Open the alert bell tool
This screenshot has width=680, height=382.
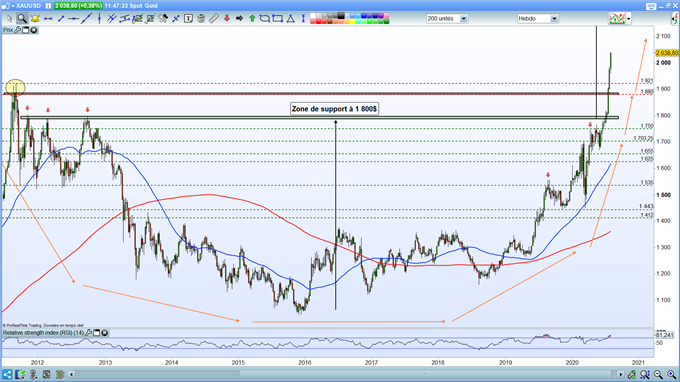click(x=35, y=18)
